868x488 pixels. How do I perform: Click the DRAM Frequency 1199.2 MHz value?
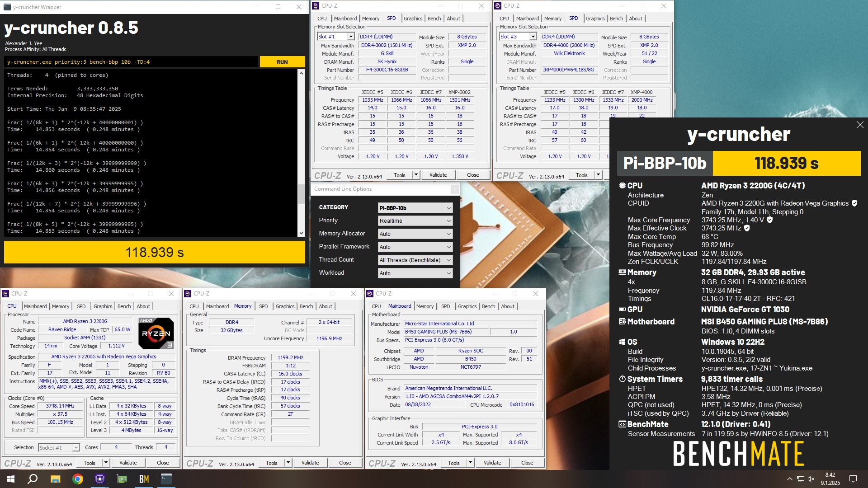[x=290, y=357]
